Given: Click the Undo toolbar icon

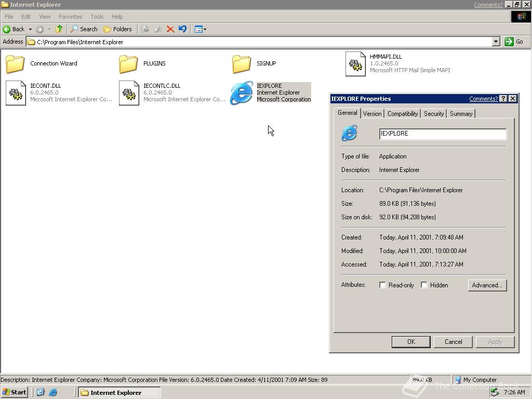Looking at the screenshot, I should [x=182, y=29].
